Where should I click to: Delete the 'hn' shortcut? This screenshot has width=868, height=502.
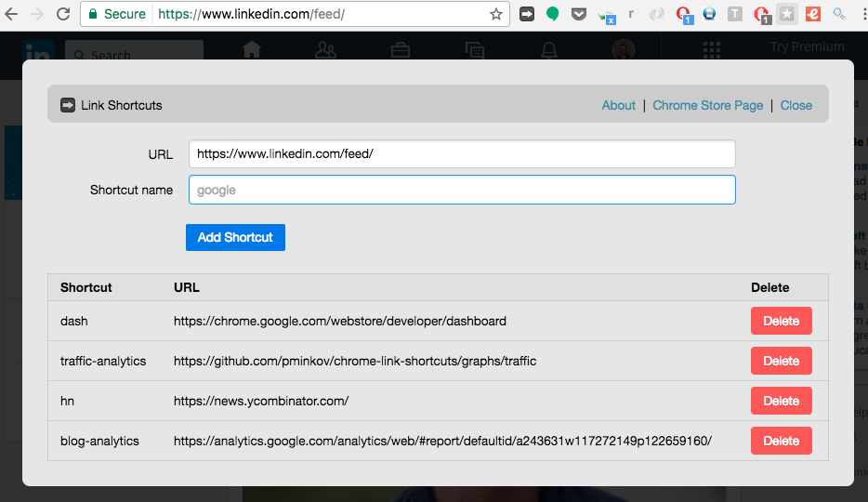(x=781, y=401)
